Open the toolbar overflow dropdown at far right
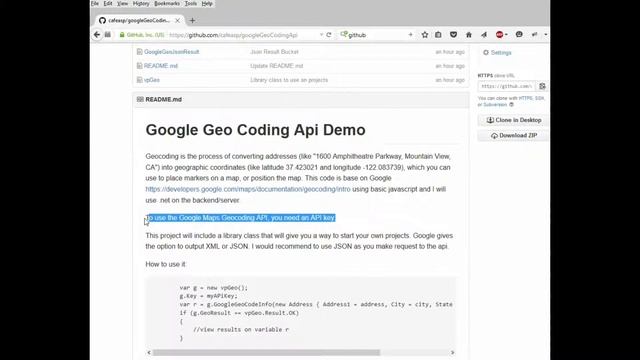 (546, 35)
